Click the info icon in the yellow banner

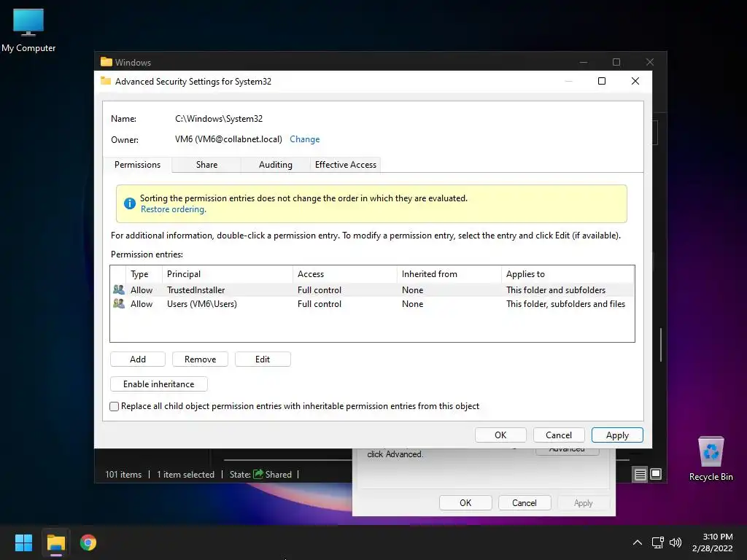130,203
